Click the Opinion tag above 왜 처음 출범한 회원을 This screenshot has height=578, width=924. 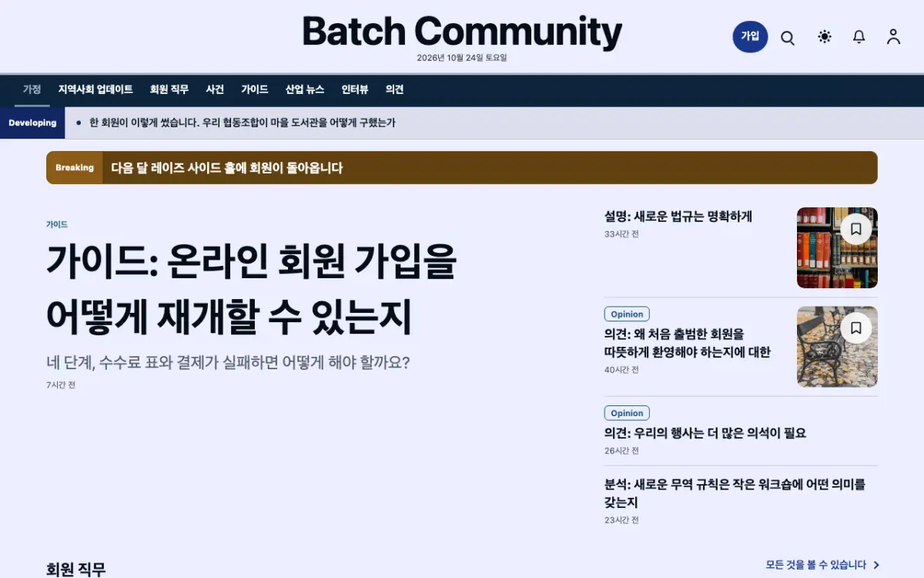[x=627, y=314]
